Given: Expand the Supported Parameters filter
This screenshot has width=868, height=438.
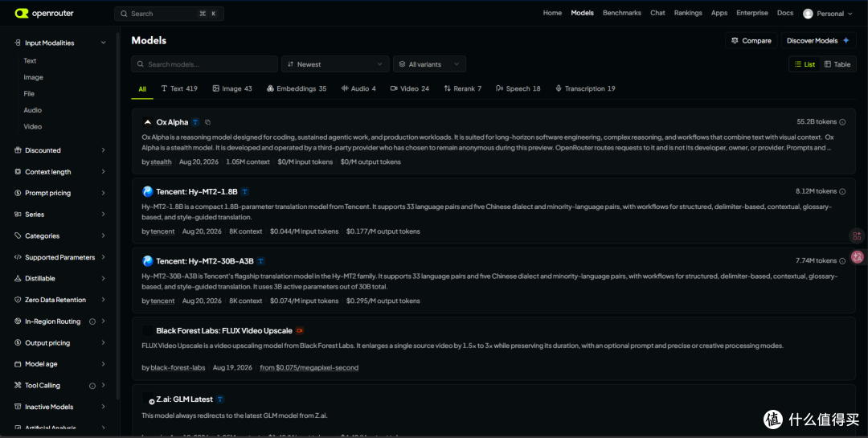Looking at the screenshot, I should click(60, 257).
